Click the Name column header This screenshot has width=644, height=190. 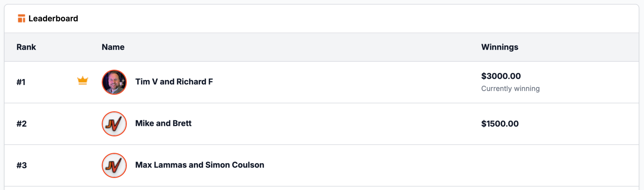point(113,47)
